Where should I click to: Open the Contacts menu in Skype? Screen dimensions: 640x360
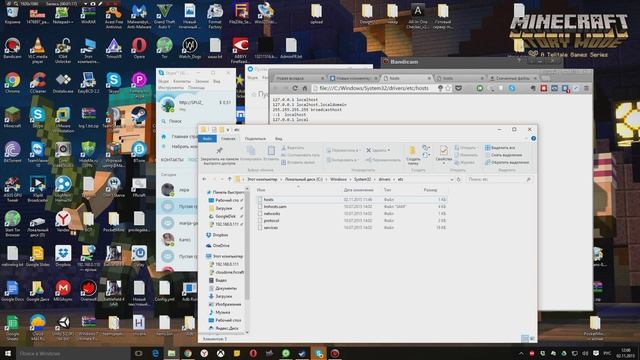point(182,82)
